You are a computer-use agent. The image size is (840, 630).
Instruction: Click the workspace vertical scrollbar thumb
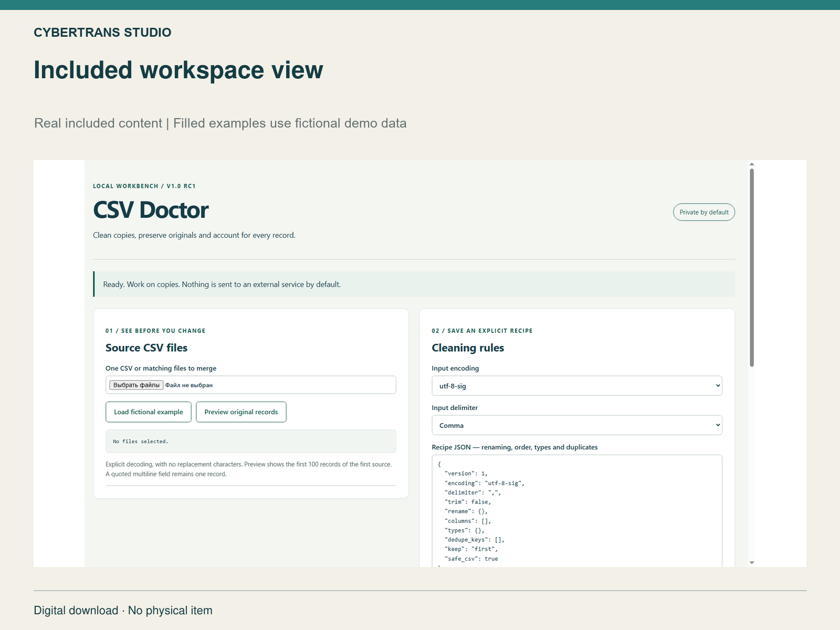(752, 268)
